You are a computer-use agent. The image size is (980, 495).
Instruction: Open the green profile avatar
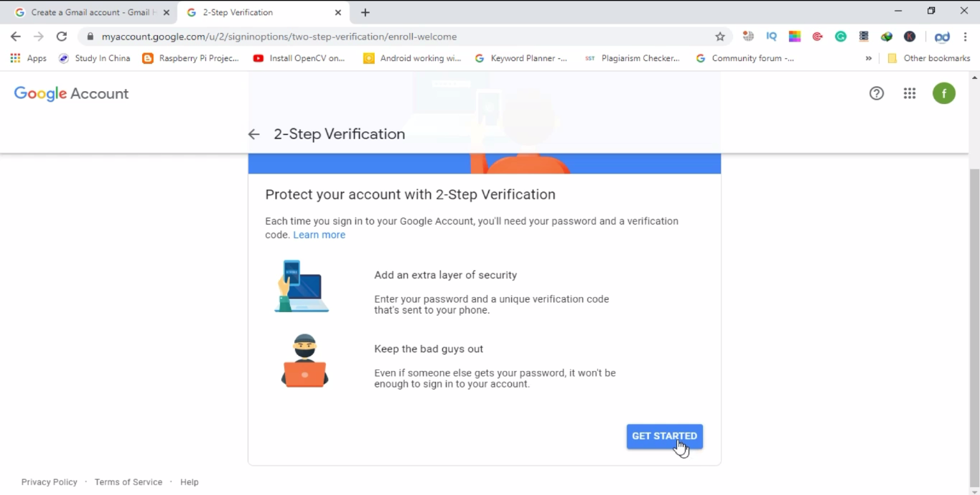[x=944, y=93]
